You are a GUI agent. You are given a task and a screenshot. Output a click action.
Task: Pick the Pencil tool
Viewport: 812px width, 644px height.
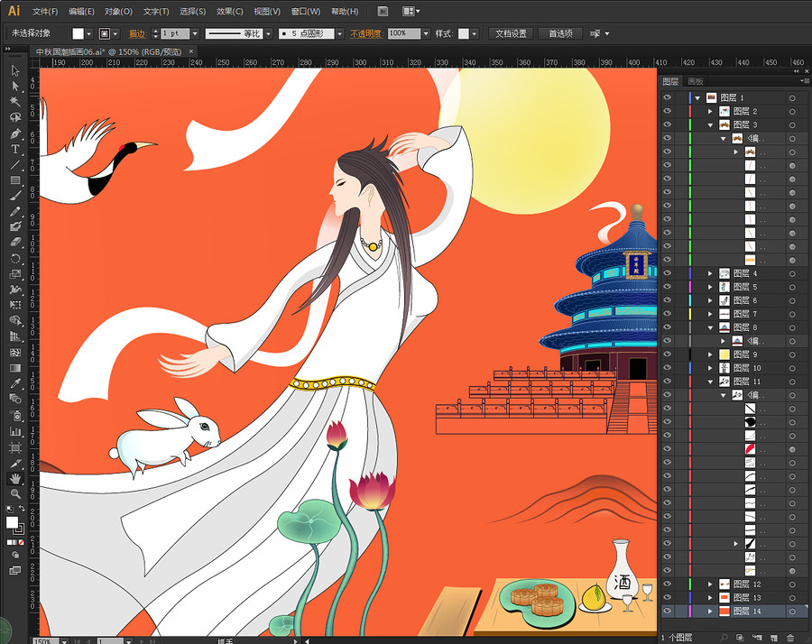pos(15,211)
